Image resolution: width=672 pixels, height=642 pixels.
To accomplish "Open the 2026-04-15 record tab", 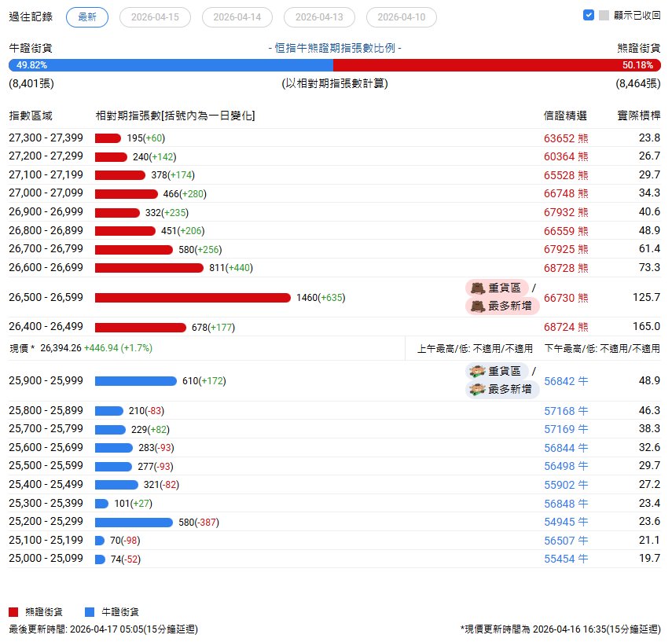I will [x=155, y=17].
